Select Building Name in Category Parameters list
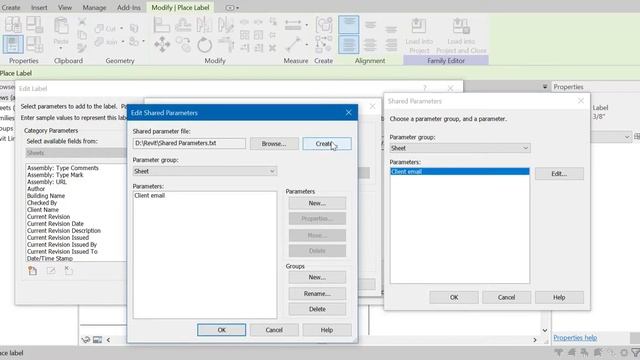640x360 pixels. coord(46,196)
